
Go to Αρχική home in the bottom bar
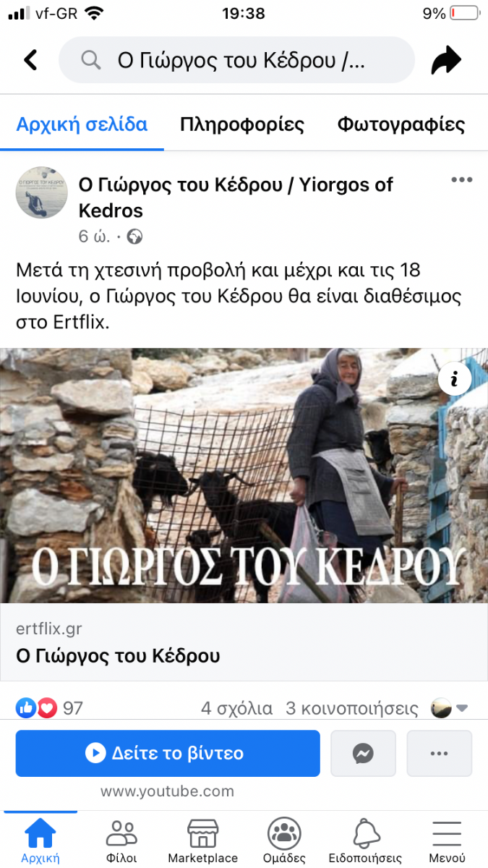(40, 842)
